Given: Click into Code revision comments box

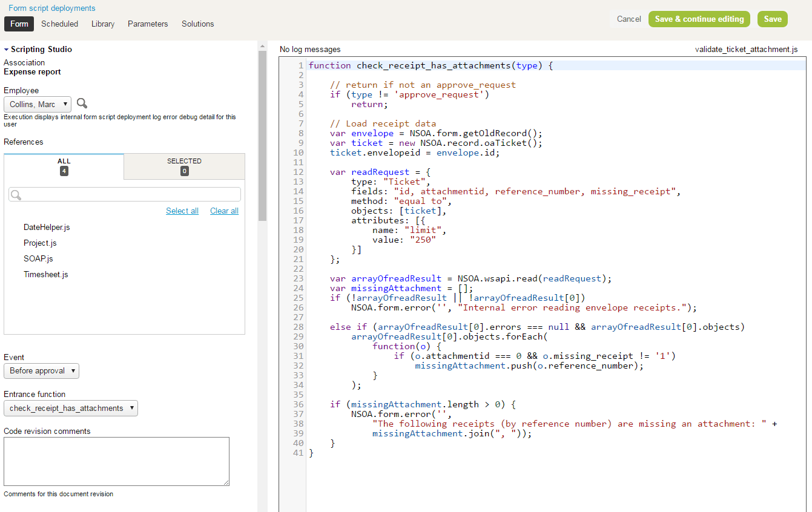Looking at the screenshot, I should point(116,461).
